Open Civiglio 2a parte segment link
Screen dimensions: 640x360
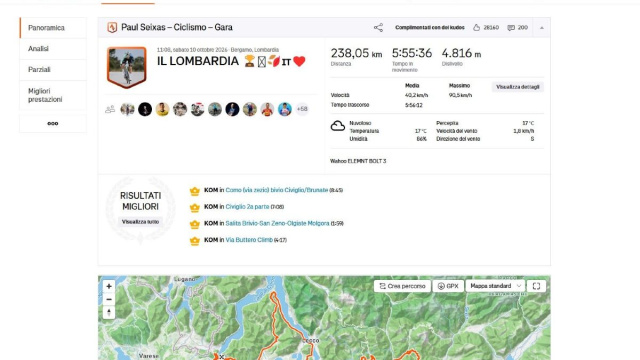click(247, 207)
